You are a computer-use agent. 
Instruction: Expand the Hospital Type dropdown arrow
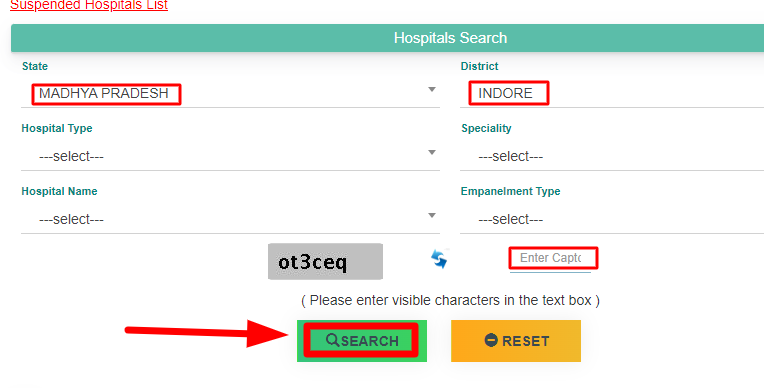[x=432, y=153]
